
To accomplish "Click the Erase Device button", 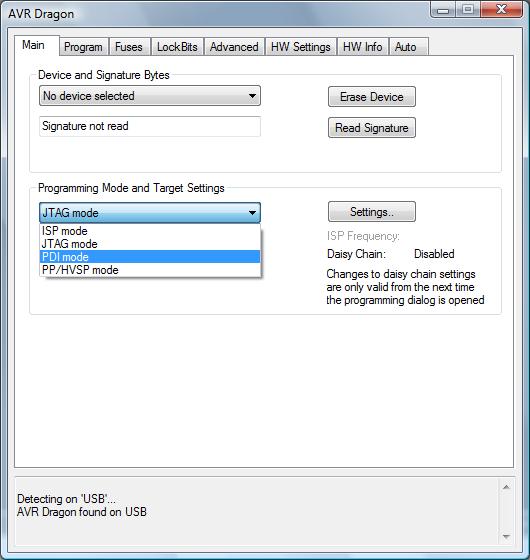I will pyautogui.click(x=372, y=97).
